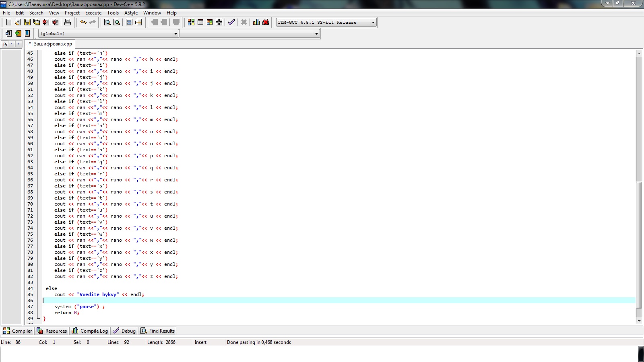Open the Project menu
644x362 pixels.
72,13
